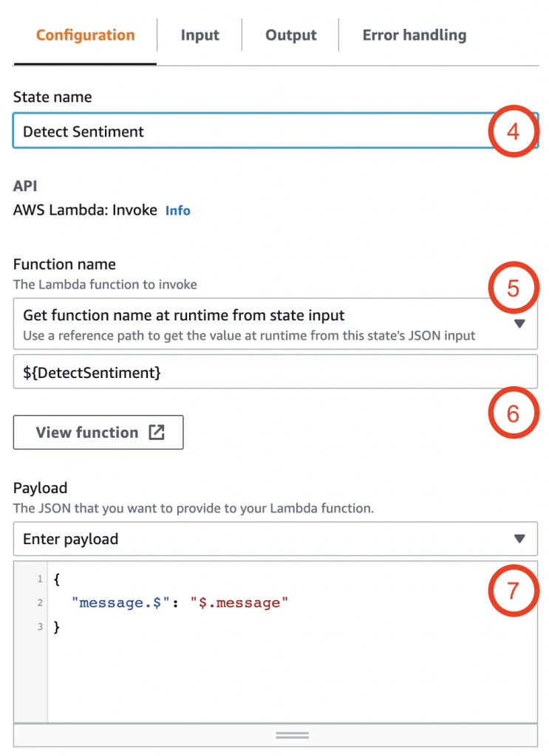Open the Configuration tab

[85, 35]
